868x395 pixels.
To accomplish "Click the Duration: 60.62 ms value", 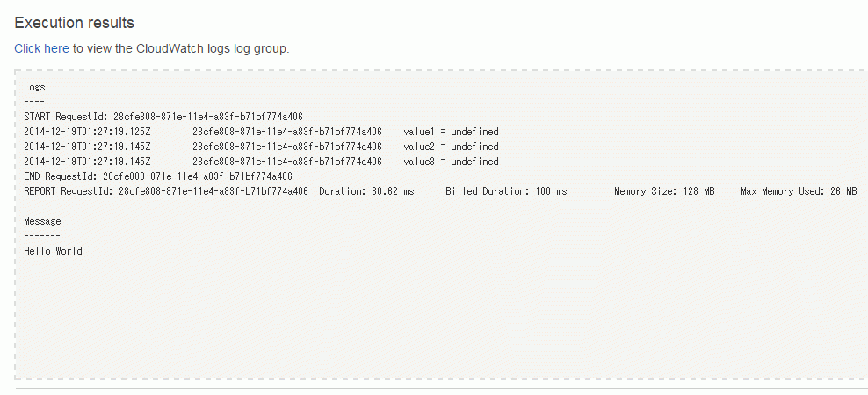I will coord(366,191).
